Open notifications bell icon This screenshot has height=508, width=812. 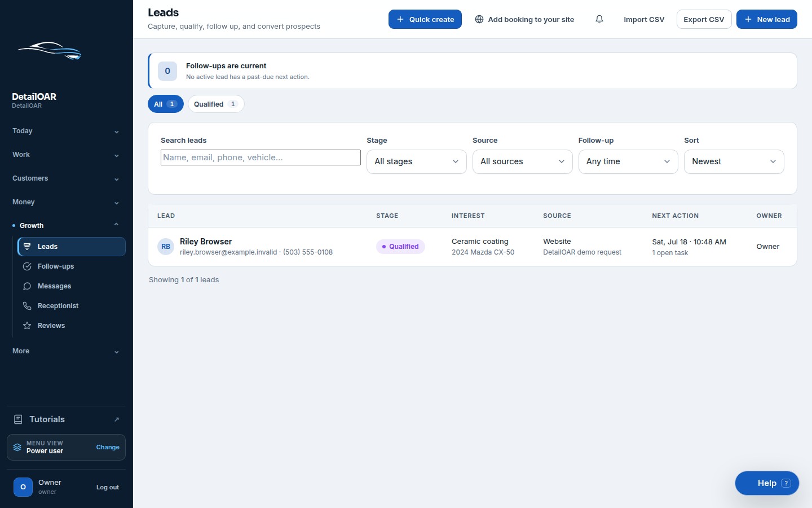(599, 19)
